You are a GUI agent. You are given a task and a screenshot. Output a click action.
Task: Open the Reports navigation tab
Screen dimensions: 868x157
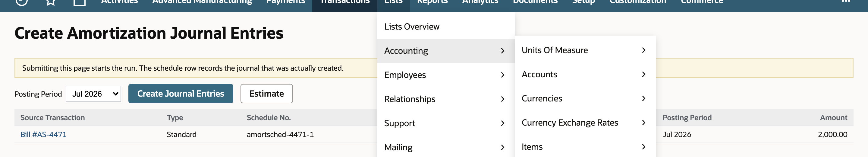point(432,3)
